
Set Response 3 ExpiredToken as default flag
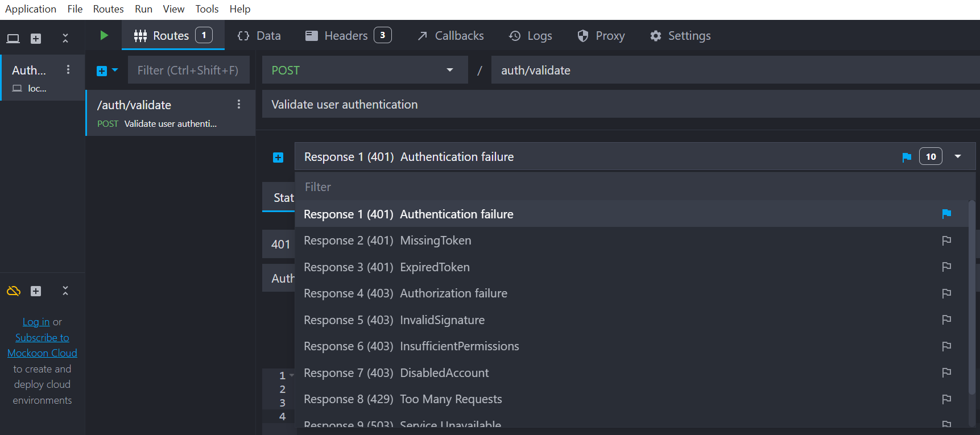[x=946, y=267]
